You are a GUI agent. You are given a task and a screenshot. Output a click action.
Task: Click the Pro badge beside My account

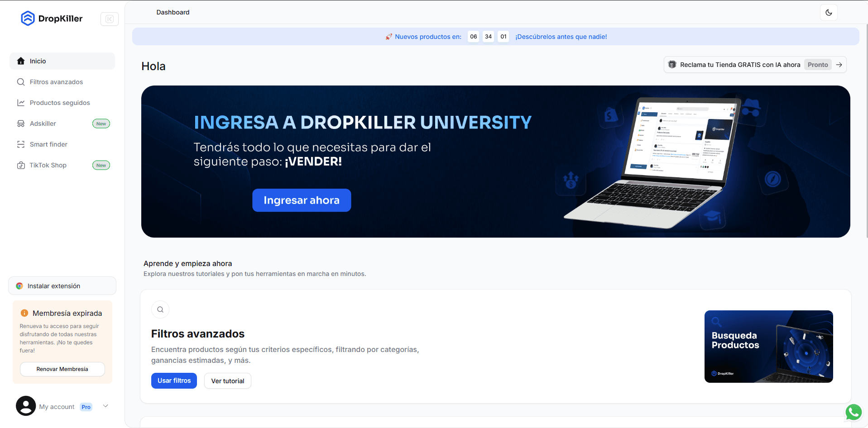click(86, 407)
